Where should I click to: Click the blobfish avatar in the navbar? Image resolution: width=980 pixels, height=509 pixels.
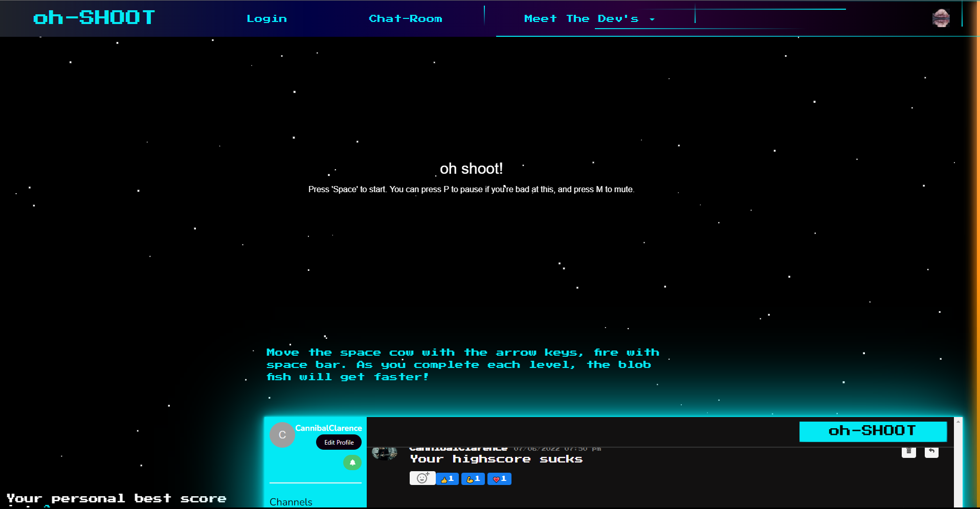coord(941,17)
